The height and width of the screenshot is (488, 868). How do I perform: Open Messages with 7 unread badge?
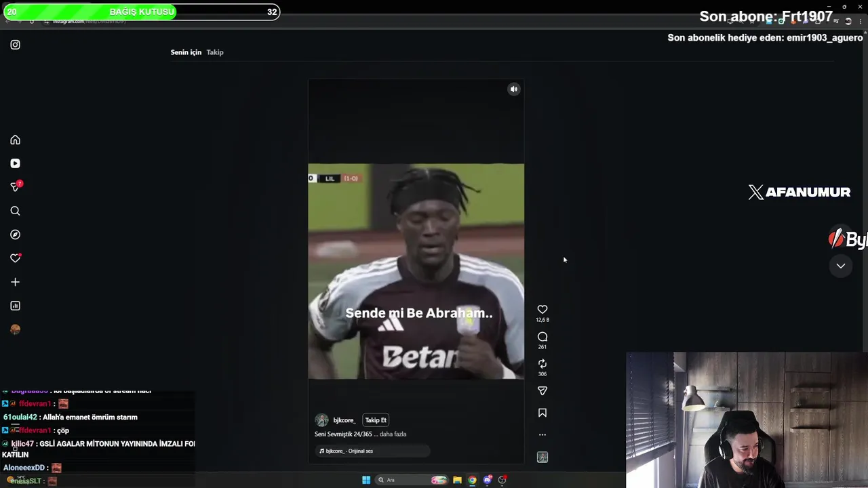[16, 186]
